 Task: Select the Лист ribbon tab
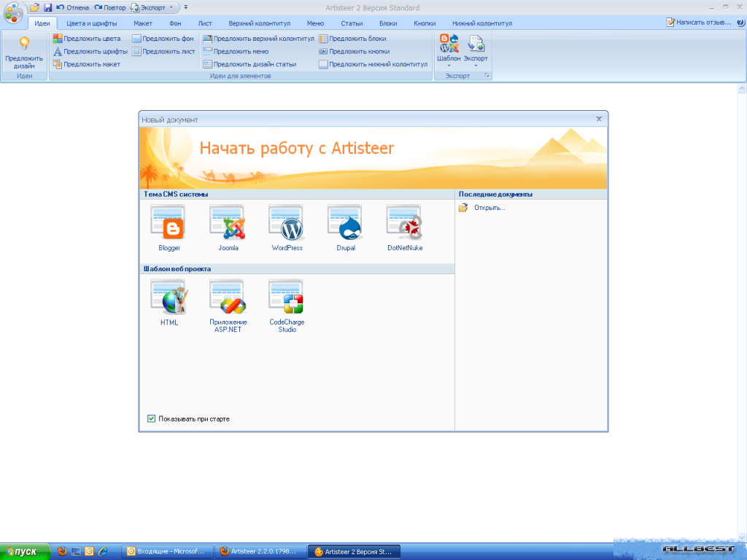(205, 23)
